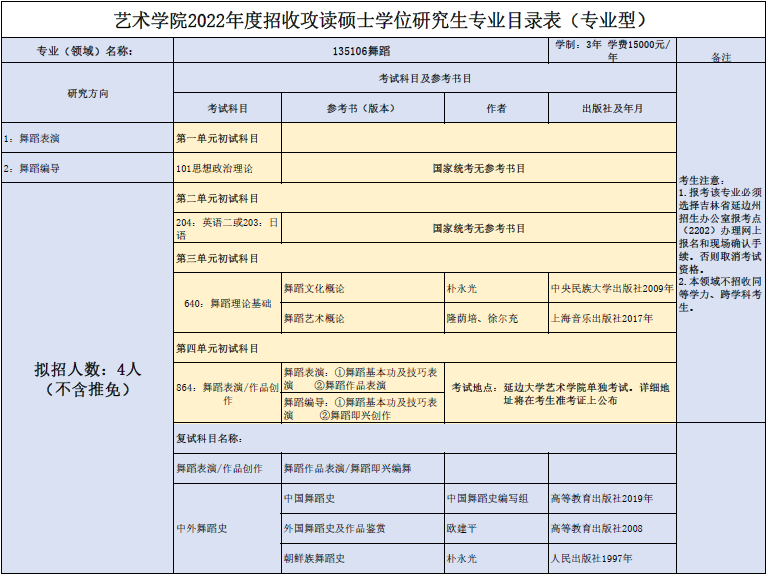Click 国家统考无参考书目 in the 204 row

click(x=479, y=228)
